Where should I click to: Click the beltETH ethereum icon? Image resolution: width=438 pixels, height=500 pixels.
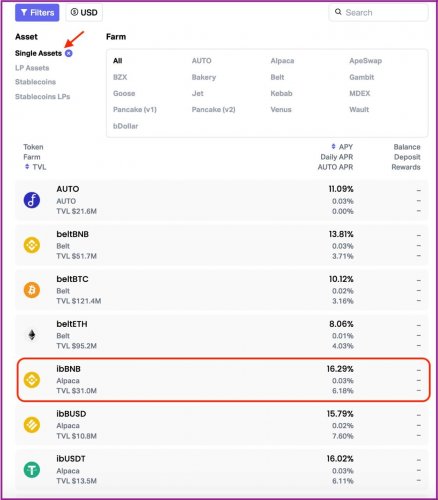pyautogui.click(x=32, y=335)
